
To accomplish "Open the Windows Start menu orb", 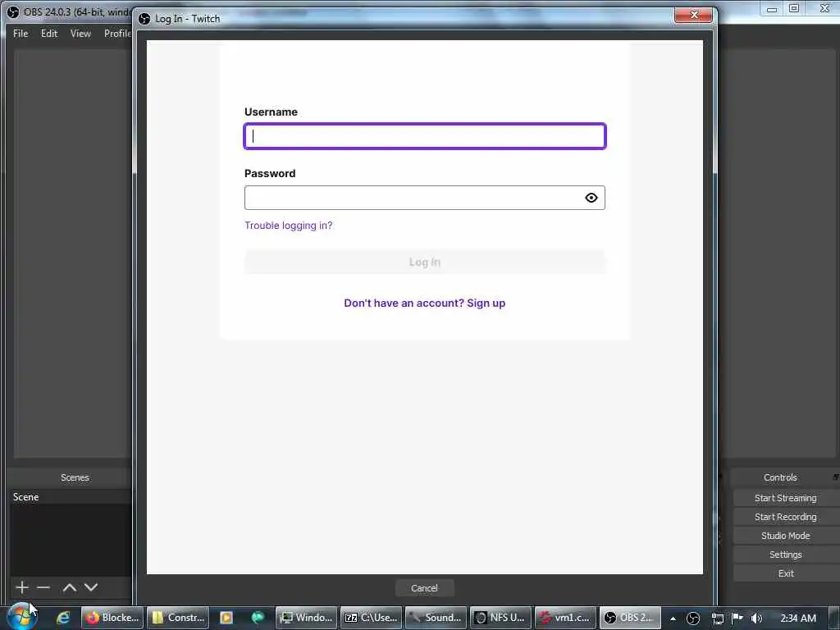I will tap(21, 617).
